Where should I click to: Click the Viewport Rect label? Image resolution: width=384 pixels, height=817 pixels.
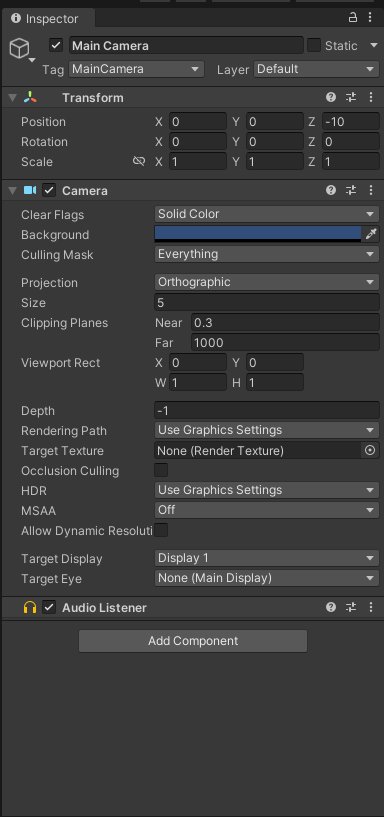point(60,363)
